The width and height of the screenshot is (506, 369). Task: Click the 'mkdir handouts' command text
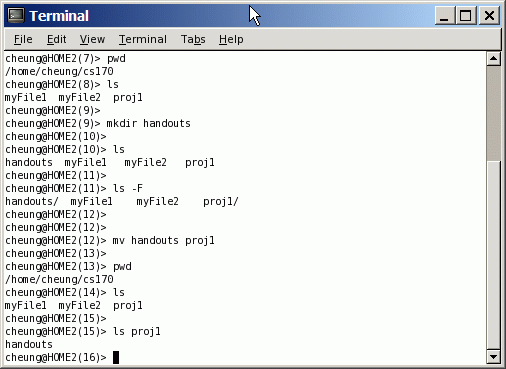pos(148,123)
